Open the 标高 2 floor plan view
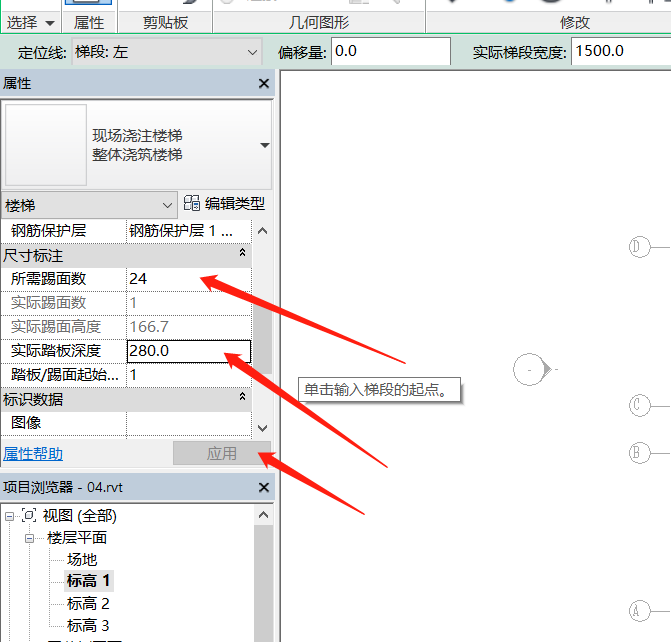Viewport: 671px width, 642px height. pos(88,604)
